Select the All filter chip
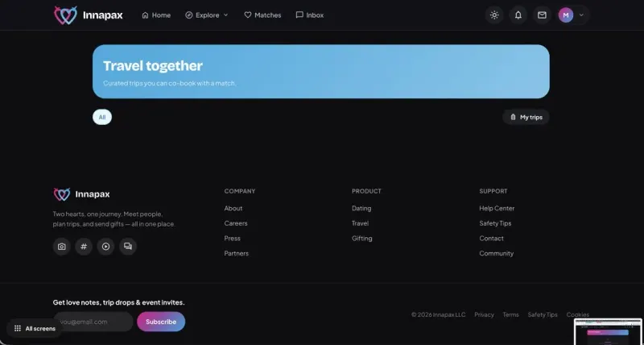Viewport: 644px width, 345px height. (x=102, y=117)
